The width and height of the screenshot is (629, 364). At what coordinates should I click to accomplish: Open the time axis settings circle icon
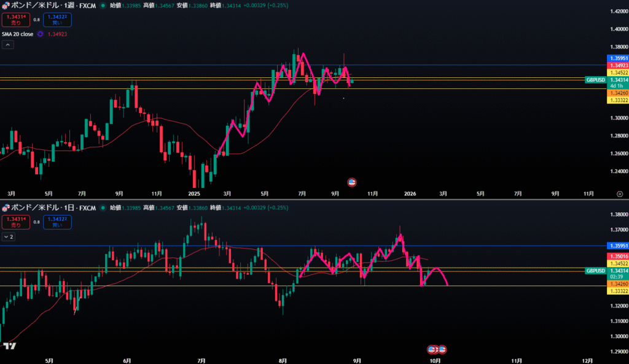(619, 193)
